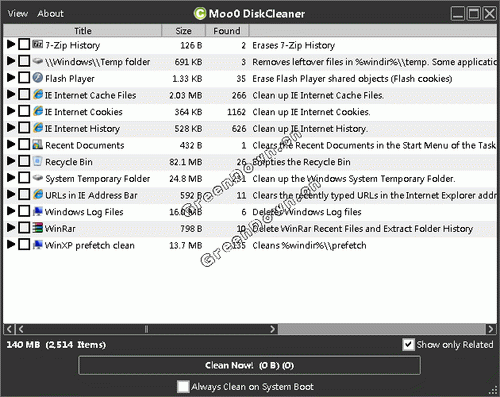This screenshot has height=397, width=500.
Task: Tick the System Temporary Folder checkbox
Action: tap(24, 178)
